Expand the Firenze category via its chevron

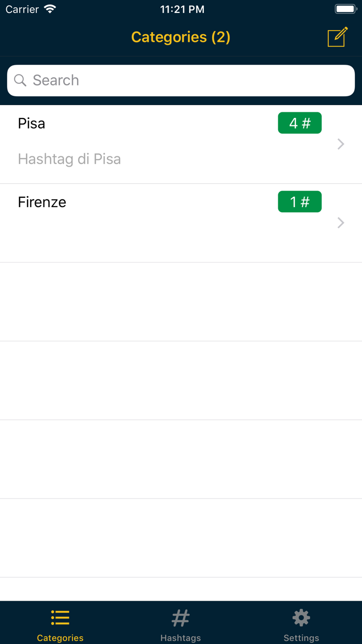pyautogui.click(x=340, y=223)
